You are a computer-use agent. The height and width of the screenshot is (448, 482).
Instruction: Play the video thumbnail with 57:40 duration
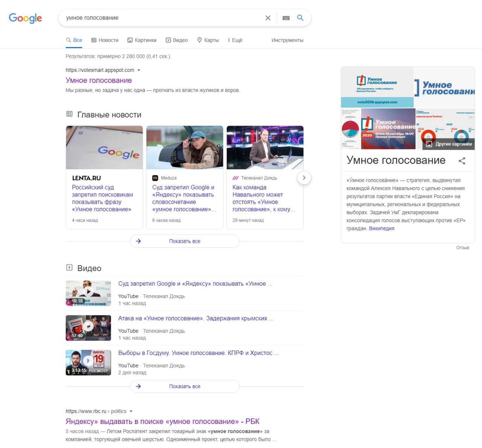(88, 328)
